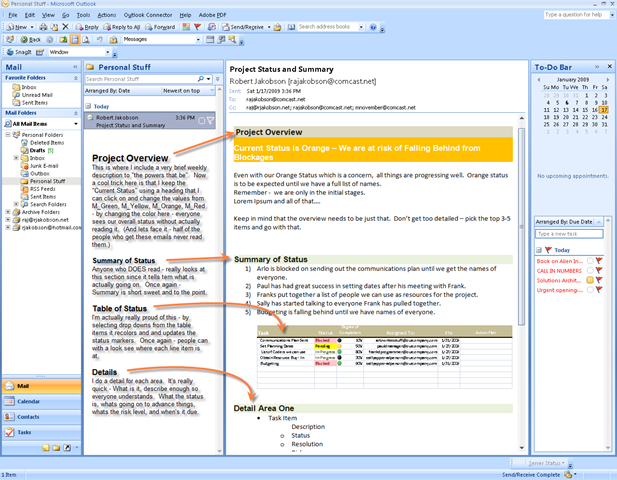Open the Outlook Connector menu
The image size is (617, 480).
pos(148,15)
